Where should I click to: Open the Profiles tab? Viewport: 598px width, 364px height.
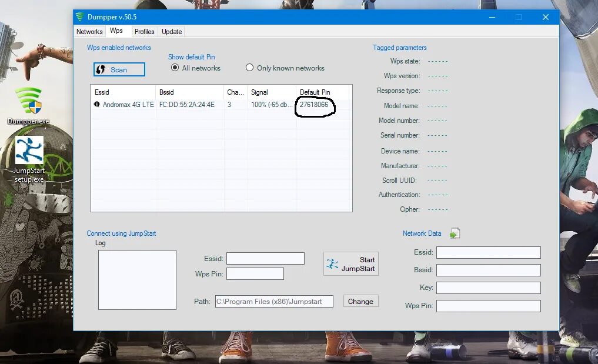(144, 32)
